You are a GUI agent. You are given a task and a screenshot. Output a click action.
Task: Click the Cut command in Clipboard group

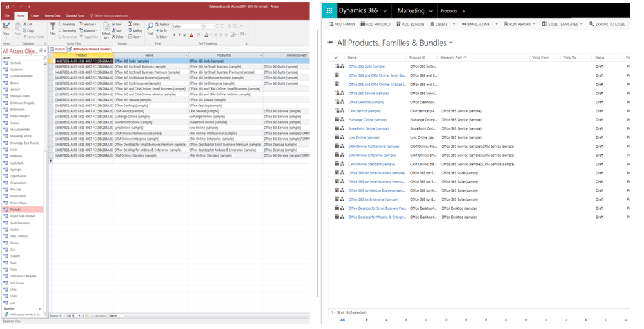click(28, 25)
